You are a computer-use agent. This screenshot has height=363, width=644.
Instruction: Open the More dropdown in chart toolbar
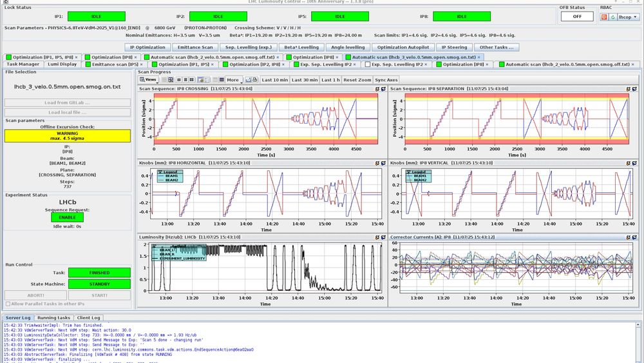click(234, 80)
